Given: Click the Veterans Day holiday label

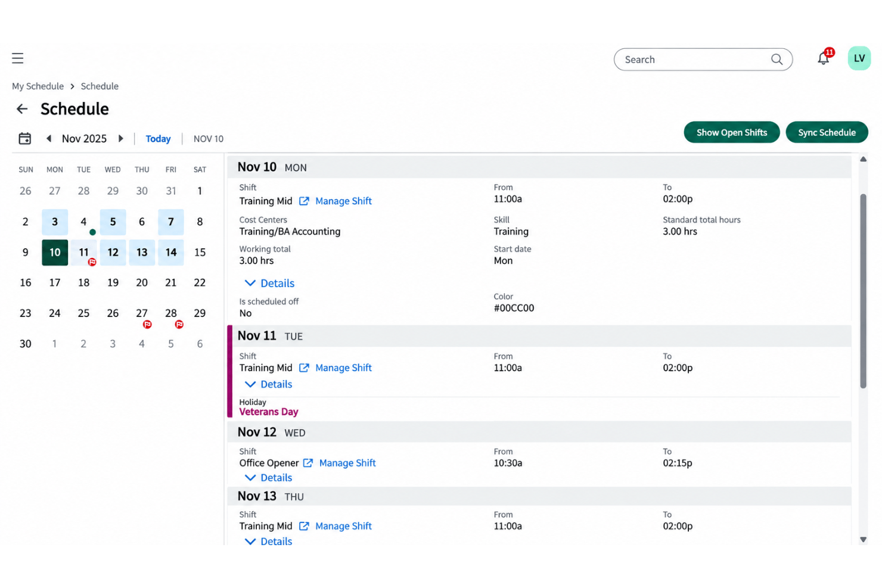Looking at the screenshot, I should click(x=269, y=412).
